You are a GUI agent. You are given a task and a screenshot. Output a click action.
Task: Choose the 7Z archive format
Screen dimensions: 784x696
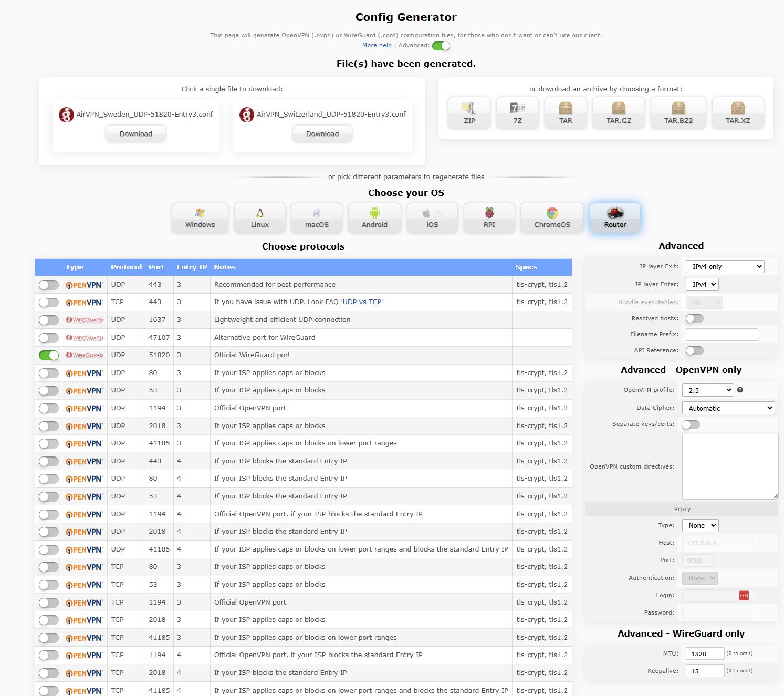coord(517,113)
